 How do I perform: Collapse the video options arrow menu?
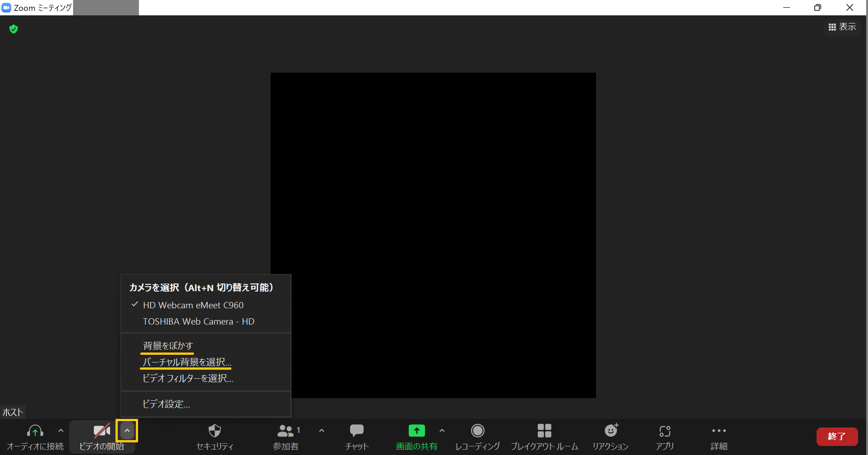click(127, 431)
